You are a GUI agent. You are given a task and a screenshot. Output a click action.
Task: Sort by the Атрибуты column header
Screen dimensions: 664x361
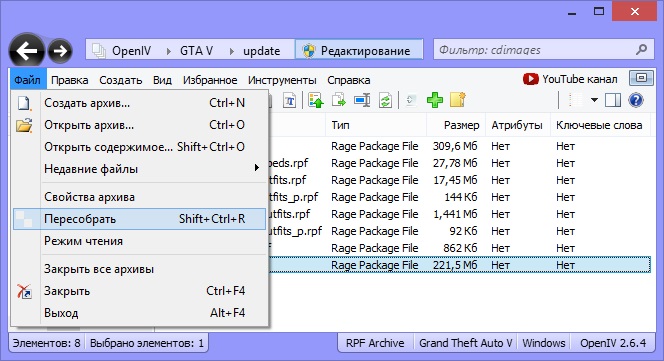(517, 125)
